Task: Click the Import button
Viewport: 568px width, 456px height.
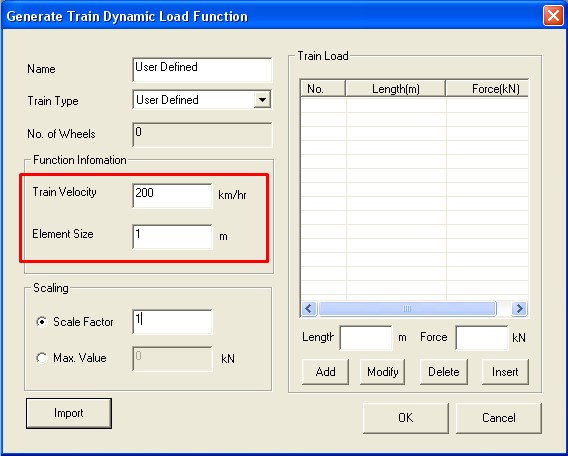Action: tap(69, 413)
